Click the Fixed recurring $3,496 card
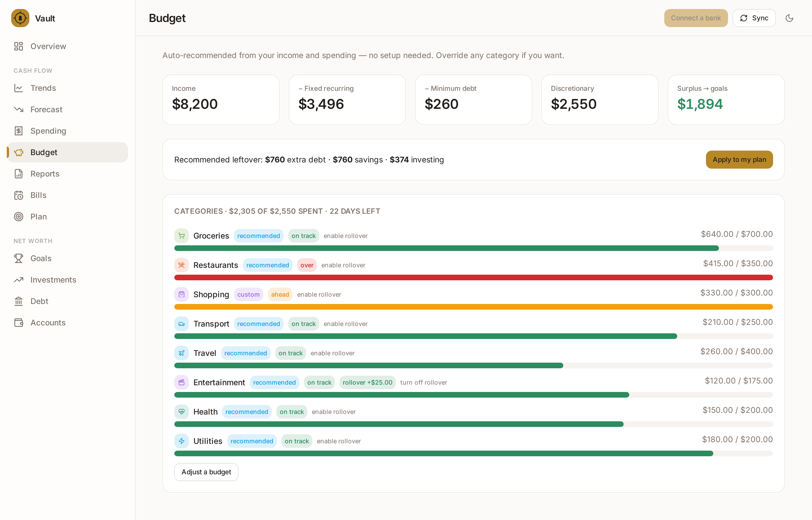Image resolution: width=812 pixels, height=520 pixels. point(347,100)
